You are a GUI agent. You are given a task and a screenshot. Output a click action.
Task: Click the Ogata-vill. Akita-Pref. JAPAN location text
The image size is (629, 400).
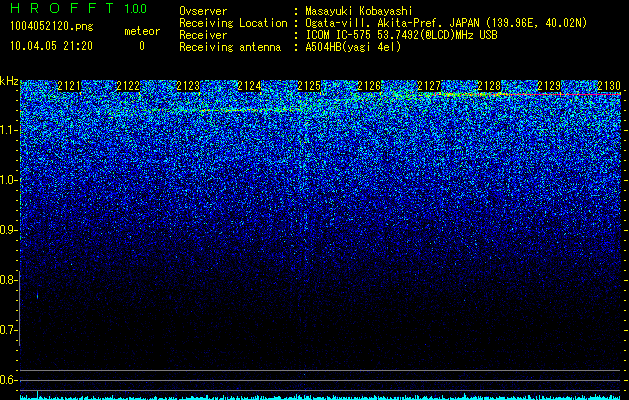tap(446, 23)
